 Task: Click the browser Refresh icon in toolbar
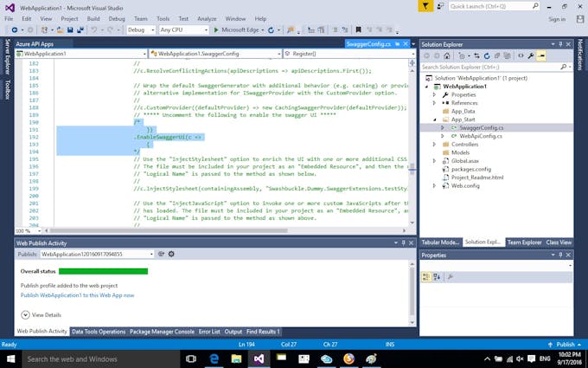[271, 29]
